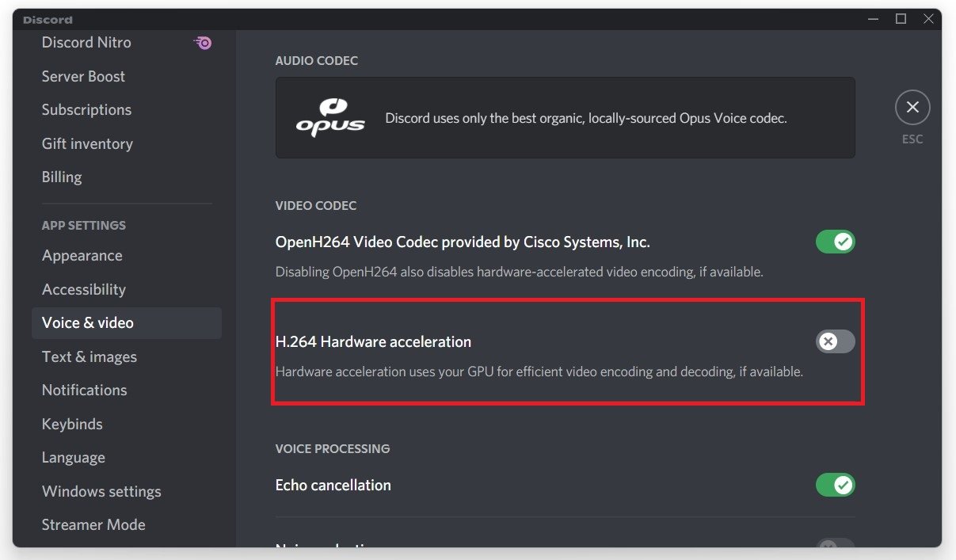This screenshot has width=956, height=560.
Task: Select the Billing settings item
Action: (x=62, y=177)
